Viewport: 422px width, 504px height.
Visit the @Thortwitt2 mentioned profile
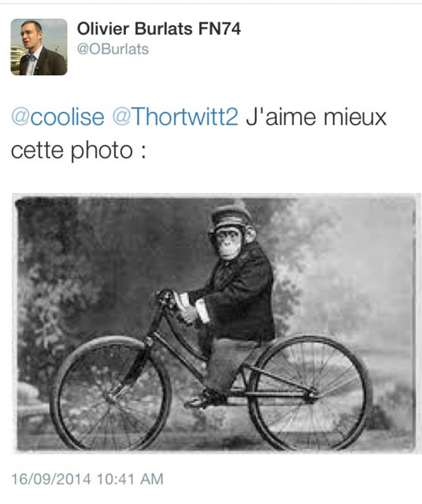176,116
